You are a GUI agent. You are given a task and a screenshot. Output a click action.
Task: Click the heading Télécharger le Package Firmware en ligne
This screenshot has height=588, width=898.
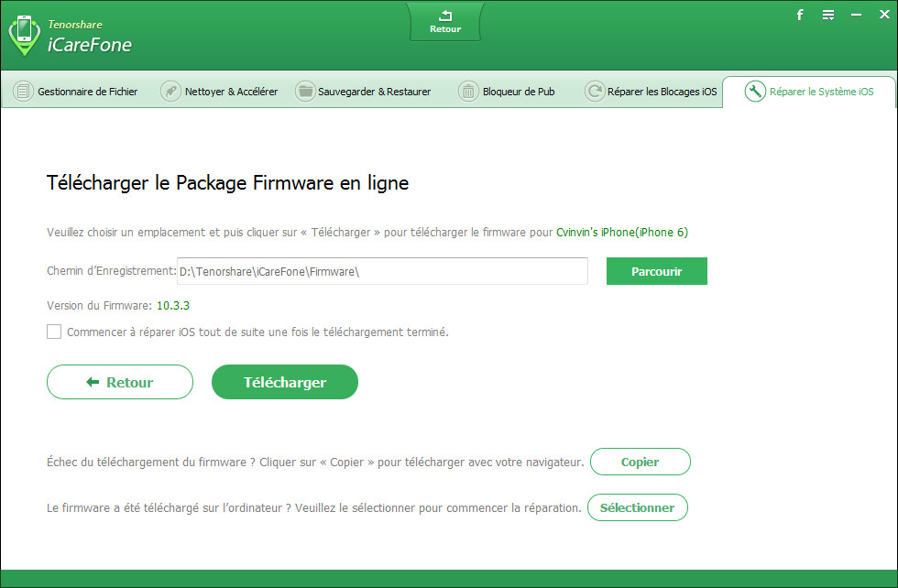click(228, 183)
